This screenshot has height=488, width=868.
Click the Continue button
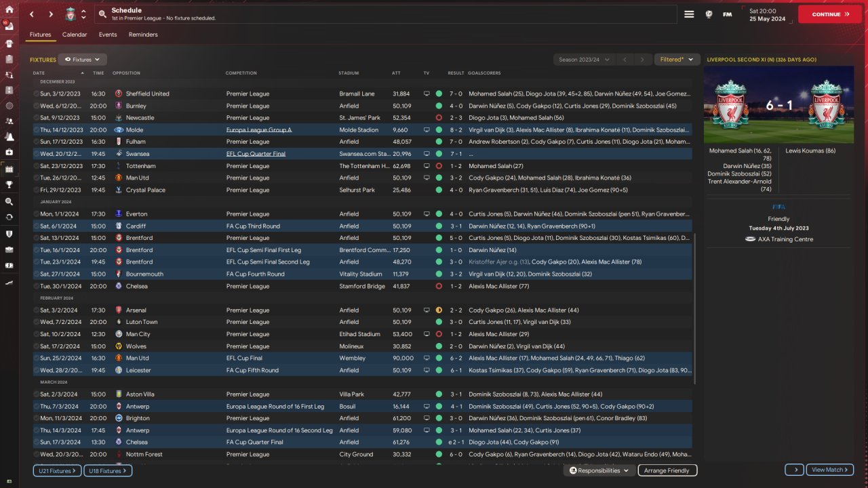830,14
